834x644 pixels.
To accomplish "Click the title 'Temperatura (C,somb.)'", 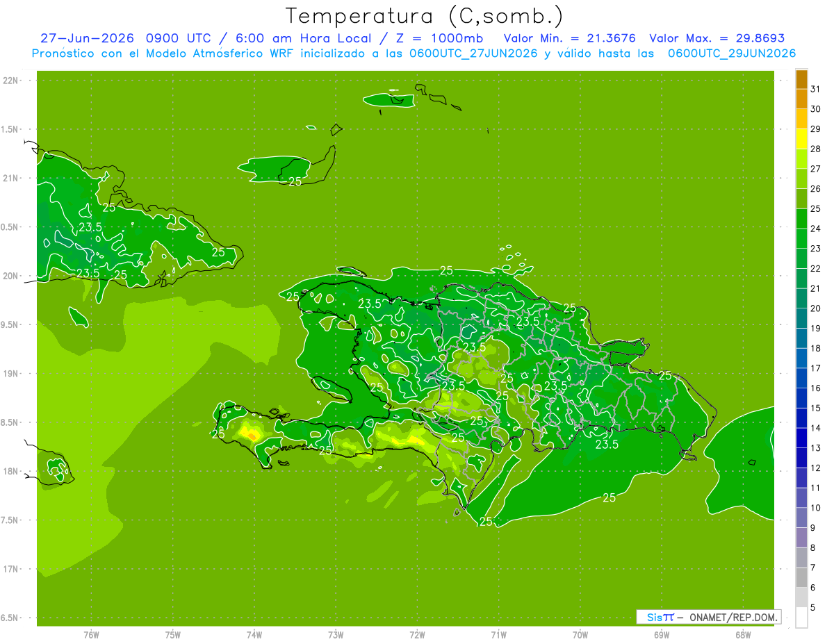I will 424,17.
